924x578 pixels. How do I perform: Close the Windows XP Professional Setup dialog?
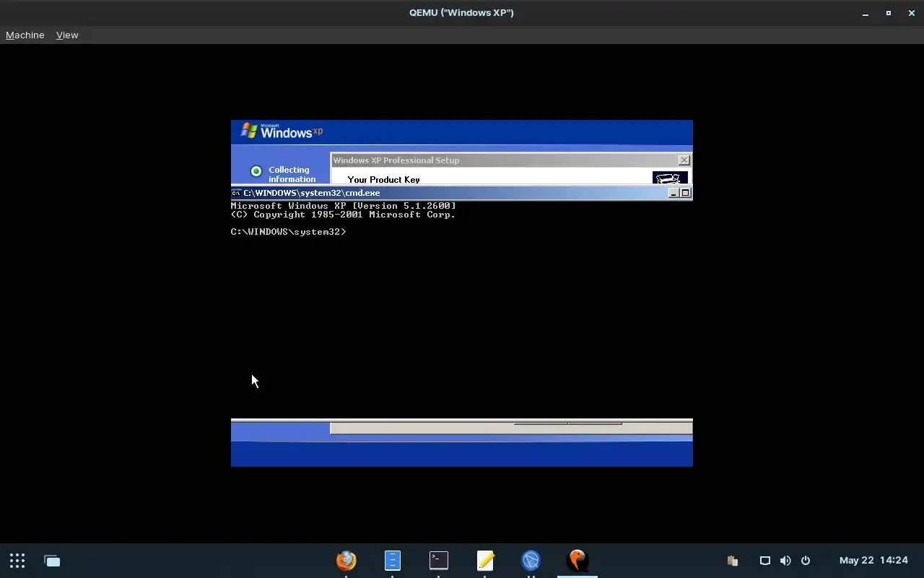coord(684,160)
